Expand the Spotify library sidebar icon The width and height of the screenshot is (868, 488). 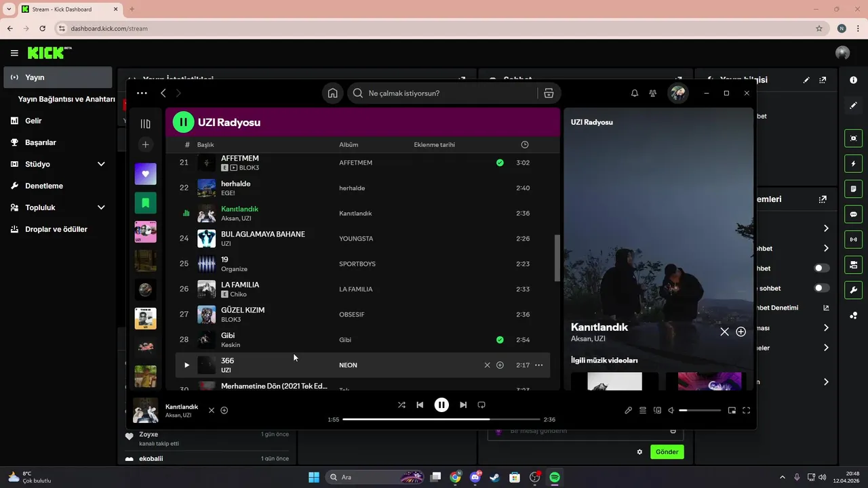145,123
